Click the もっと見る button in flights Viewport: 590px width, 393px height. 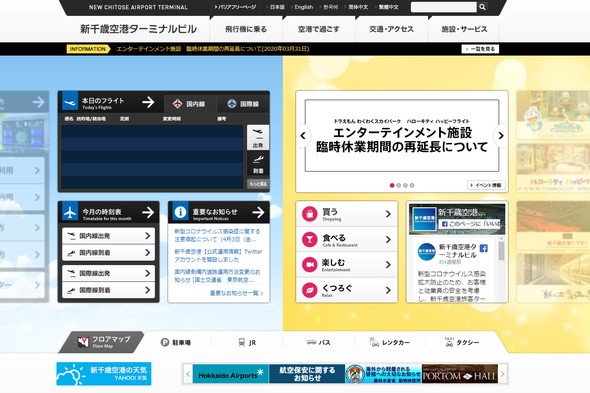click(258, 184)
